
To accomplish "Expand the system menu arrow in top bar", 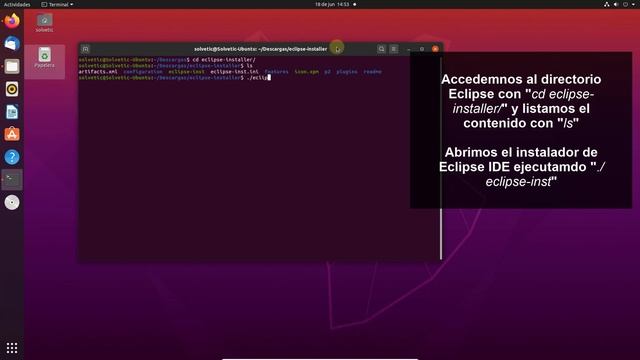I will point(634,4).
